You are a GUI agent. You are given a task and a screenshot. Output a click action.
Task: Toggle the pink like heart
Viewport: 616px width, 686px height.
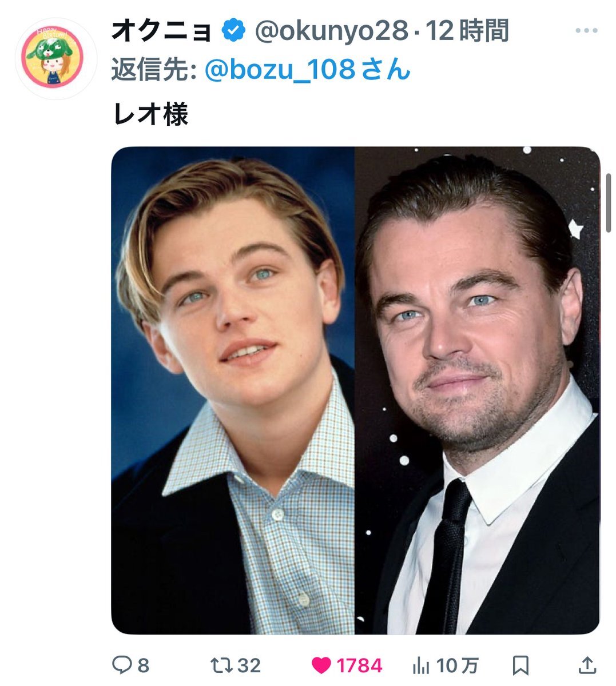point(321,665)
